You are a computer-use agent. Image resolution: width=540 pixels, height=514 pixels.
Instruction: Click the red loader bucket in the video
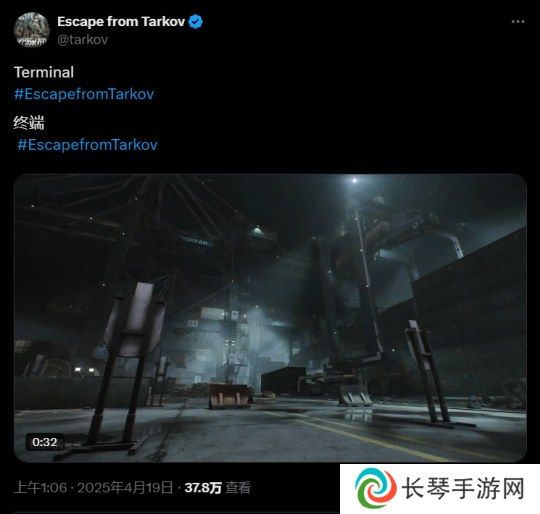(229, 395)
